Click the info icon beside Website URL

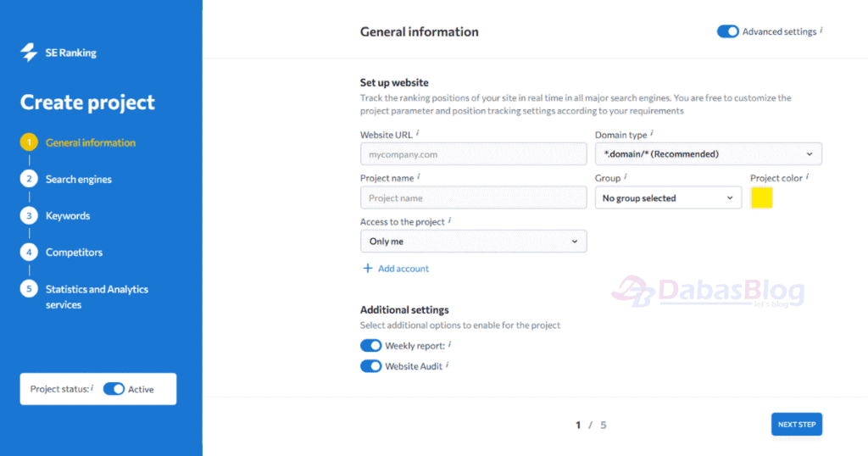418,133
